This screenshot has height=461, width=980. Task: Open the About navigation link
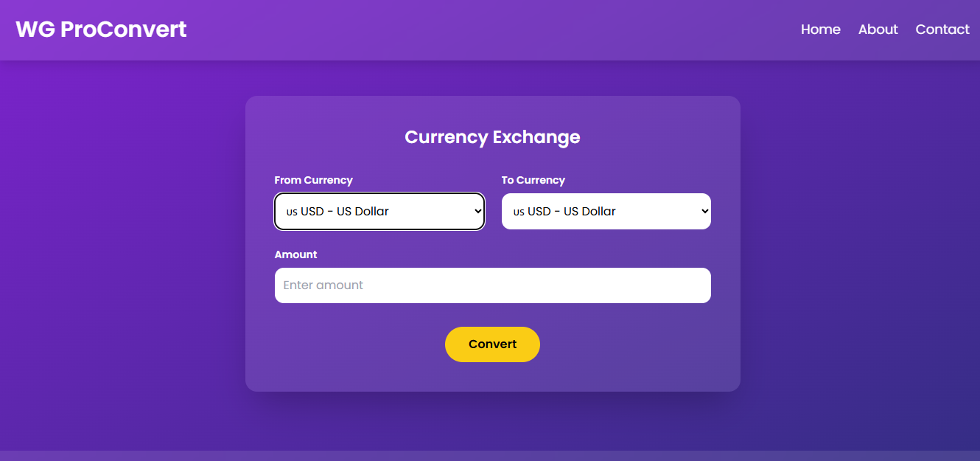[878, 30]
